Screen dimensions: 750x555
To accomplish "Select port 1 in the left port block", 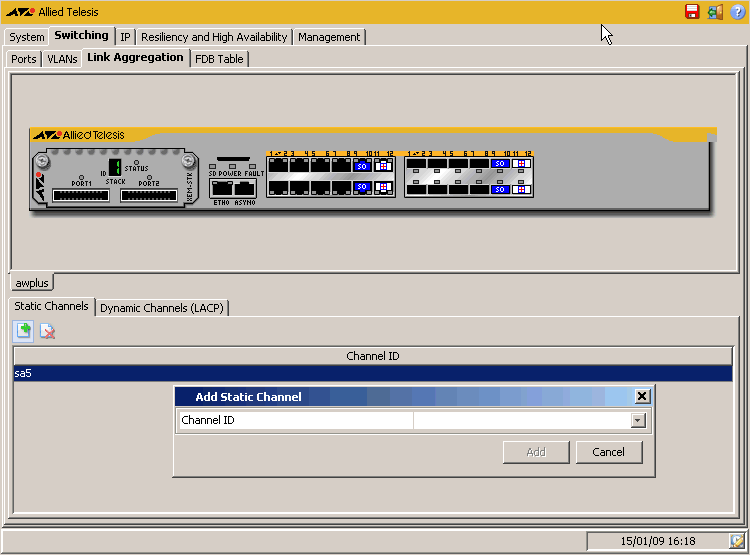I will 278,166.
